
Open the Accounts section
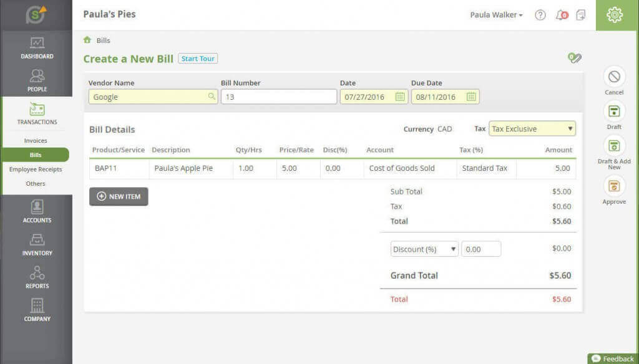tap(37, 212)
